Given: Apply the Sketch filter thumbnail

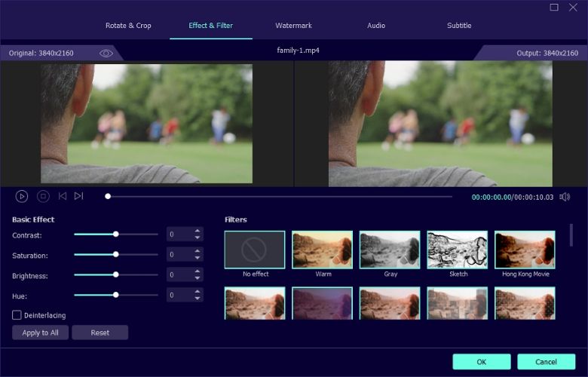Looking at the screenshot, I should coord(457,250).
